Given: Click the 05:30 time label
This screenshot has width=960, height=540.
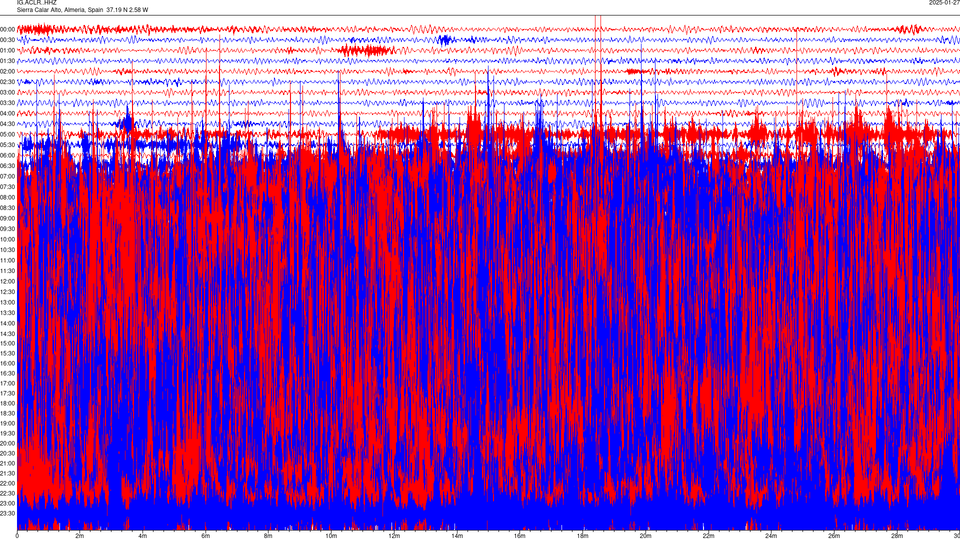Looking at the screenshot, I should [8, 144].
